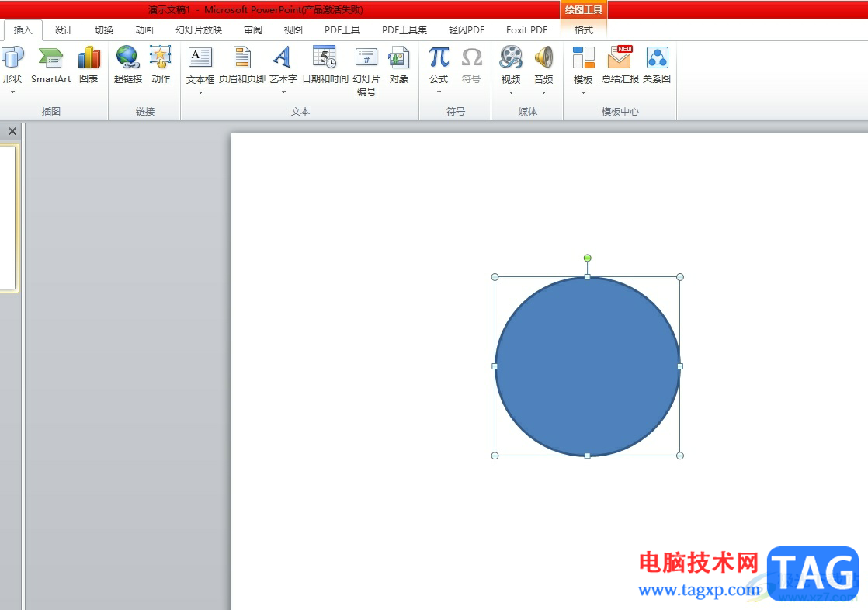The image size is (868, 610).
Task: Insert 幻灯片编号 slide number
Action: point(366,71)
